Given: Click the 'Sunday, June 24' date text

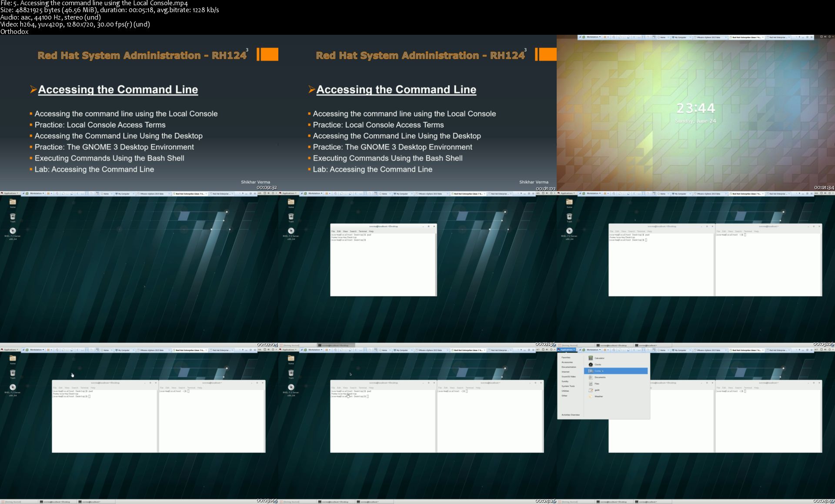Looking at the screenshot, I should (696, 121).
